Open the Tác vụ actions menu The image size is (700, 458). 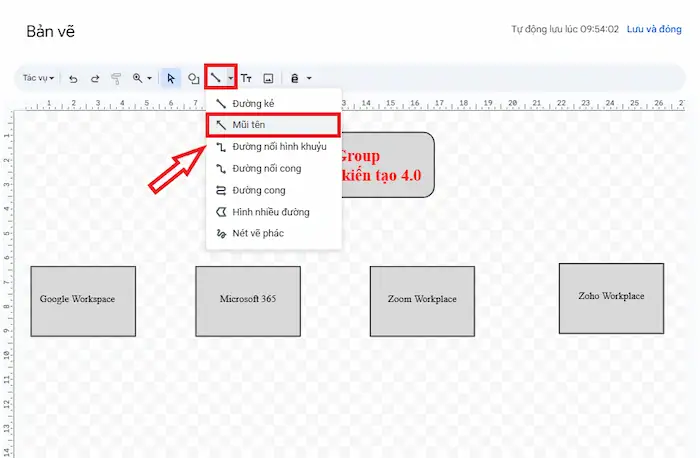point(38,78)
